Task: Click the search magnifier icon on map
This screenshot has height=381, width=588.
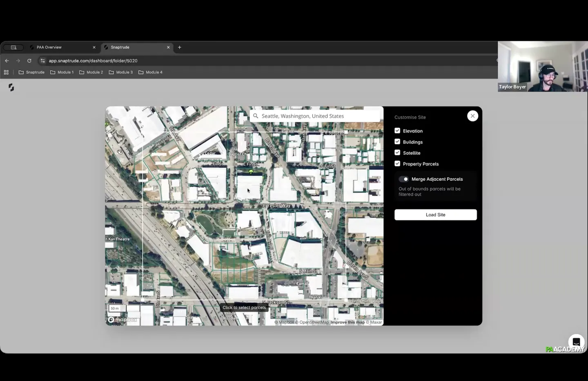Action: pos(256,116)
